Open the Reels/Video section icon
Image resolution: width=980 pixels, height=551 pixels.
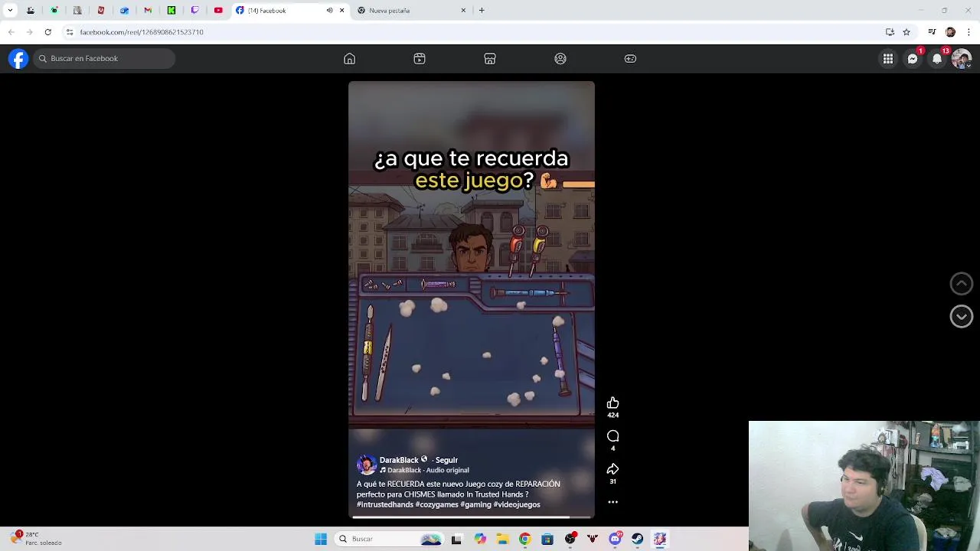pos(420,59)
